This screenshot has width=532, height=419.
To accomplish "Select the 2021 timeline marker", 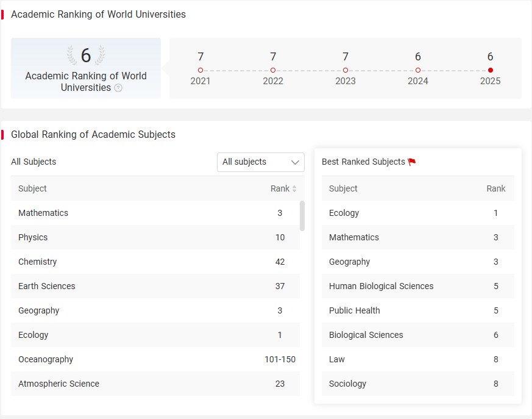I will click(200, 70).
